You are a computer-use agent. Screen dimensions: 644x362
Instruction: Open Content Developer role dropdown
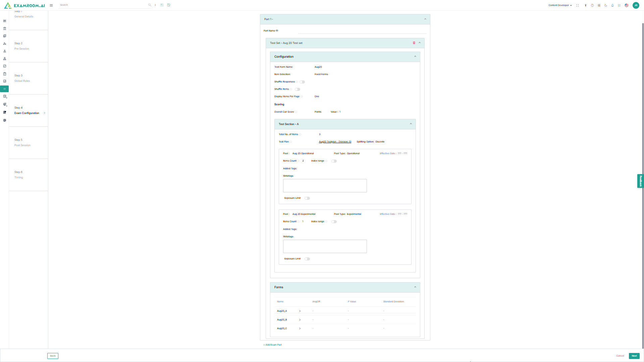[x=560, y=5]
